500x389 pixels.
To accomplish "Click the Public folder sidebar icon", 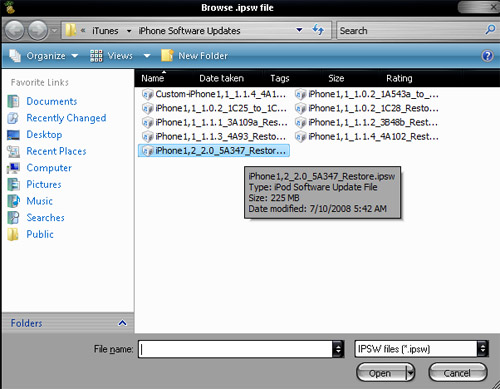I will point(13,235).
